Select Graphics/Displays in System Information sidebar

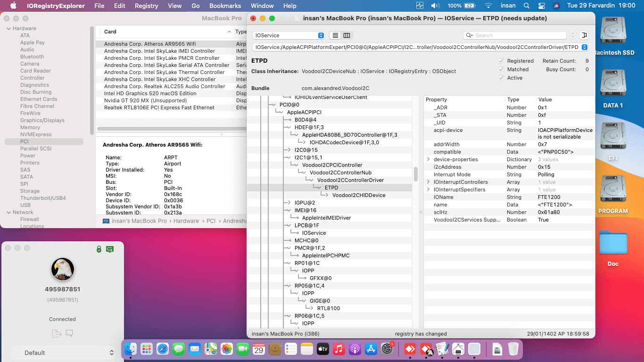coord(42,120)
